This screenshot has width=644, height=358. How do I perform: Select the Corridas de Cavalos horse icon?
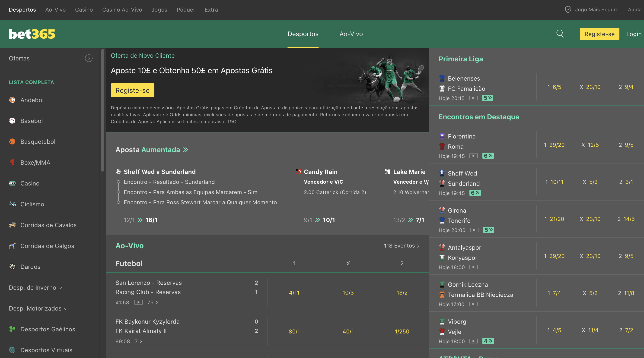click(x=12, y=225)
